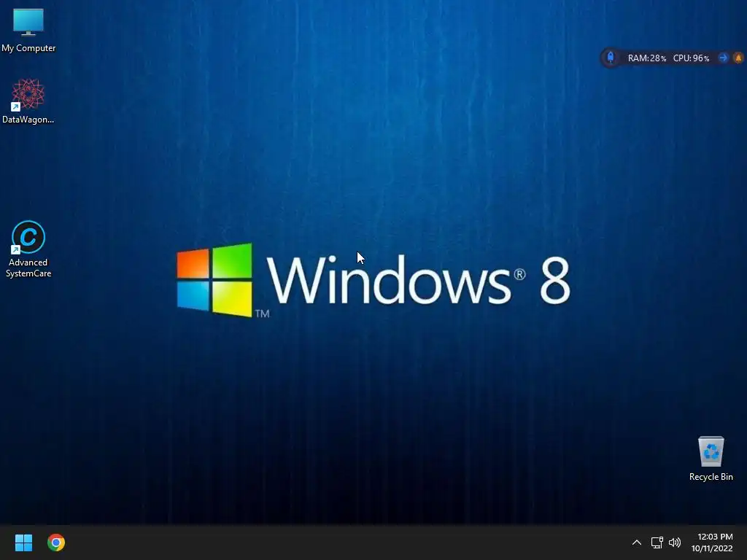Select the Recycle Bin icon
This screenshot has width=747, height=560.
[711, 459]
